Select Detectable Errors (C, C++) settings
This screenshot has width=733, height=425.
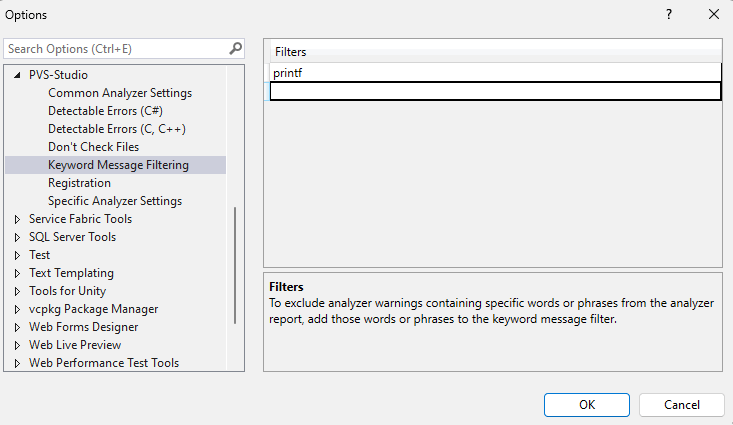pyautogui.click(x=116, y=129)
